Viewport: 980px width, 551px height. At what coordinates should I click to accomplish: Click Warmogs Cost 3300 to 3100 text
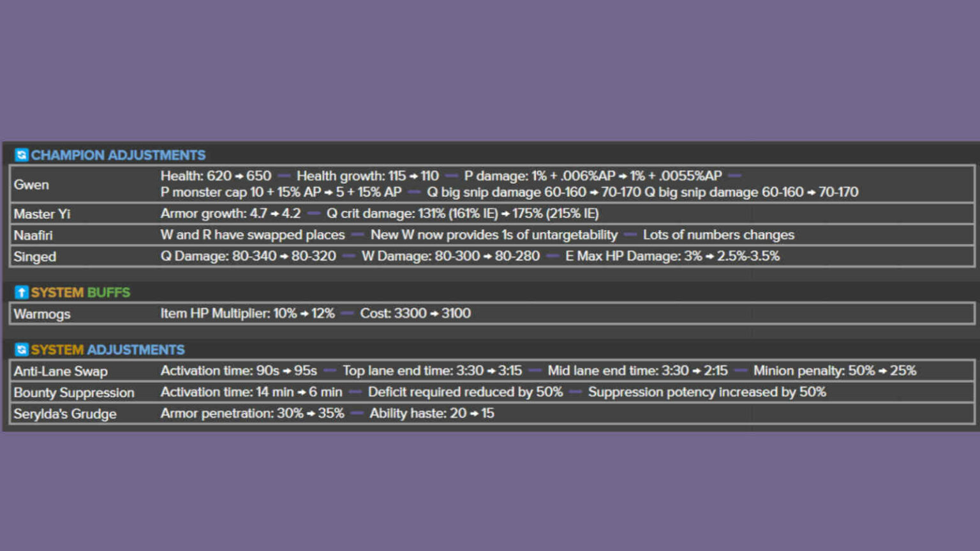415,313
